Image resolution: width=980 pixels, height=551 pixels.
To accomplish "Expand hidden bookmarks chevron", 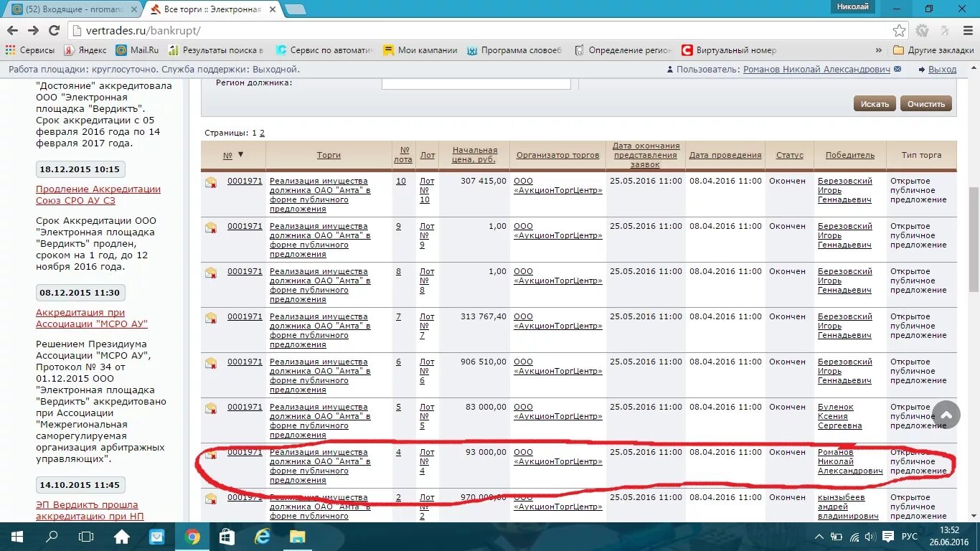I will [879, 50].
